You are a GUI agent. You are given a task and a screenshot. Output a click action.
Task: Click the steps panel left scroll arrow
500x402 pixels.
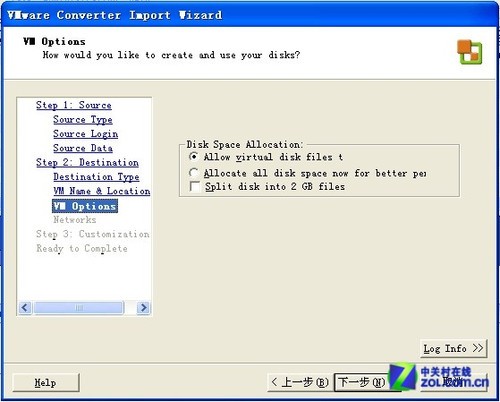[25, 307]
